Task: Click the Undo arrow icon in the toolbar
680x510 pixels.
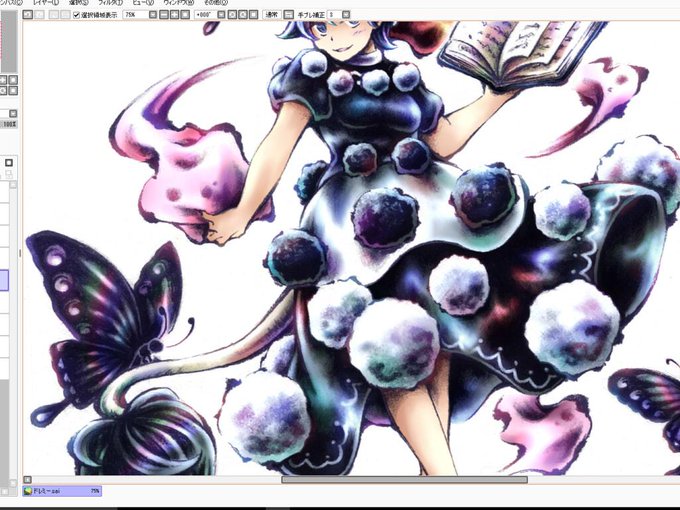Action: 27,14
